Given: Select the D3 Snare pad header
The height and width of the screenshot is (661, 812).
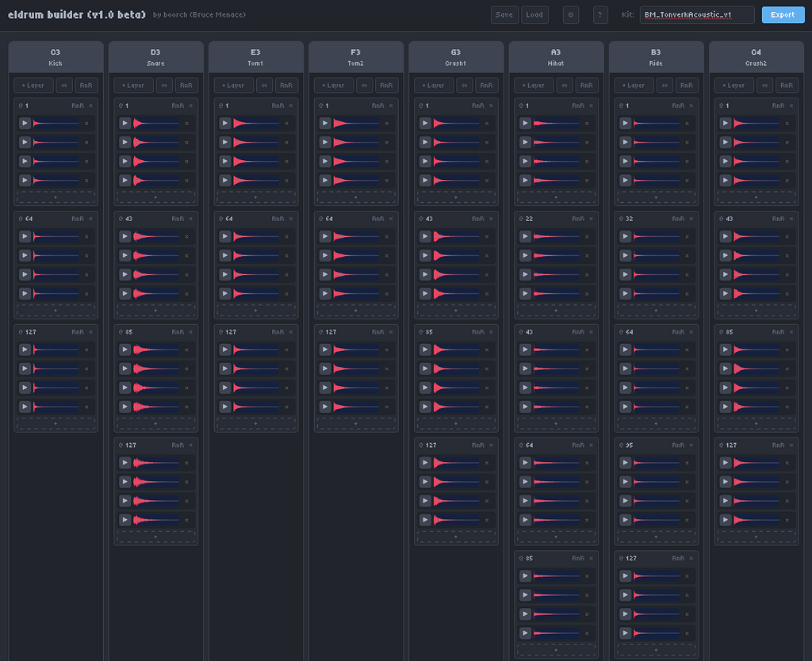Looking at the screenshot, I should [156, 57].
